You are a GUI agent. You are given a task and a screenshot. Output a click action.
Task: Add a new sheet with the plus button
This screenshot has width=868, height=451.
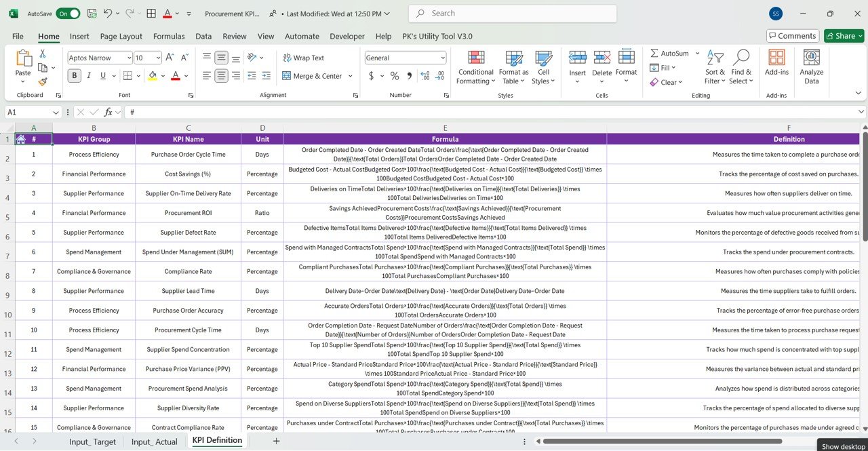point(276,441)
